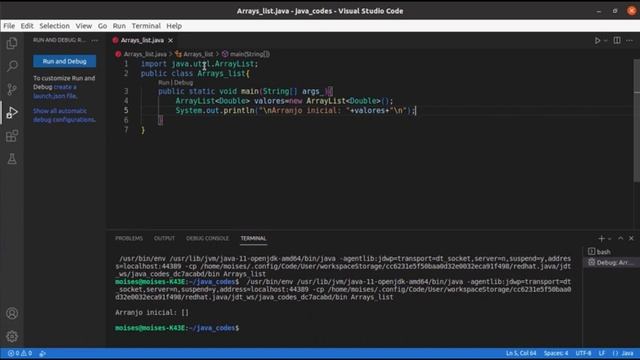
Task: Click the import java.util.ArrayList line
Action: [x=199, y=64]
